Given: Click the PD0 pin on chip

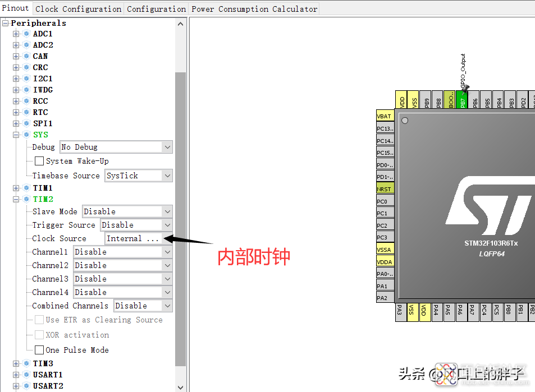Looking at the screenshot, I should coord(385,164).
